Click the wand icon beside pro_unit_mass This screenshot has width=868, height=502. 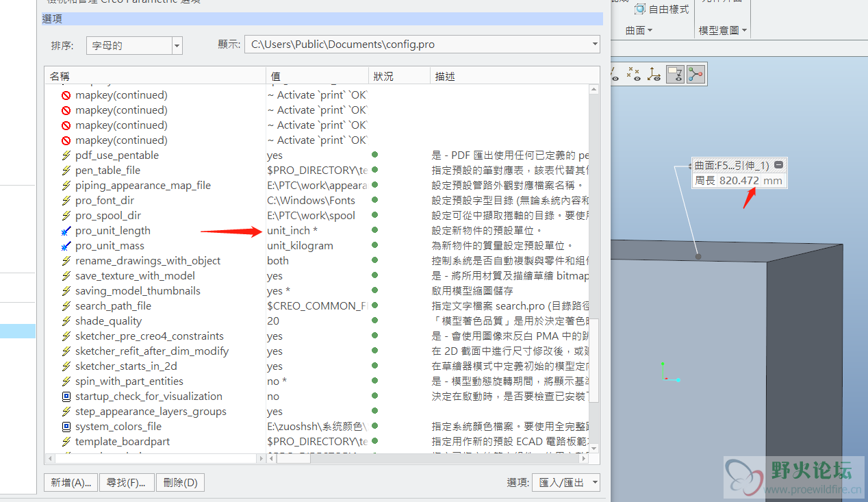[x=66, y=246]
